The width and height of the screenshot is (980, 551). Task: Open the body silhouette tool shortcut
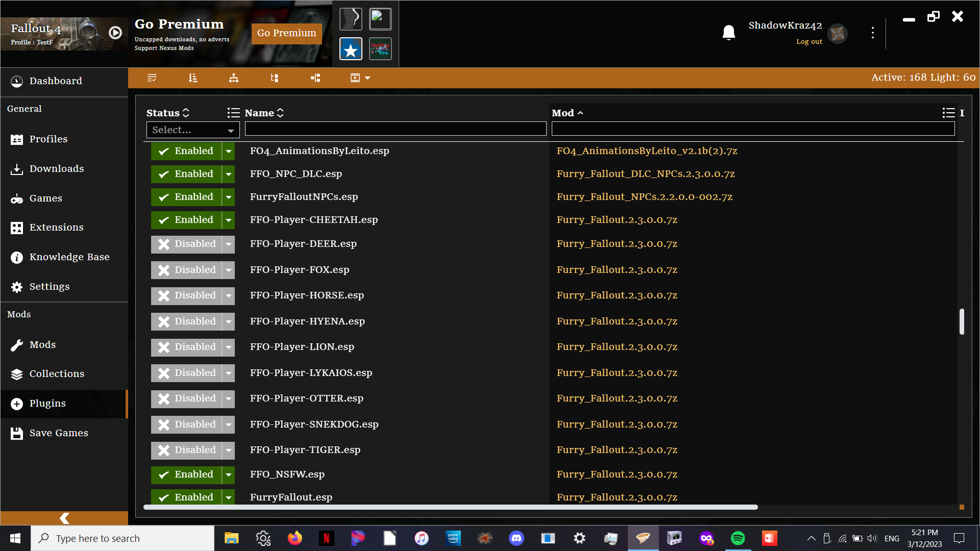(351, 19)
